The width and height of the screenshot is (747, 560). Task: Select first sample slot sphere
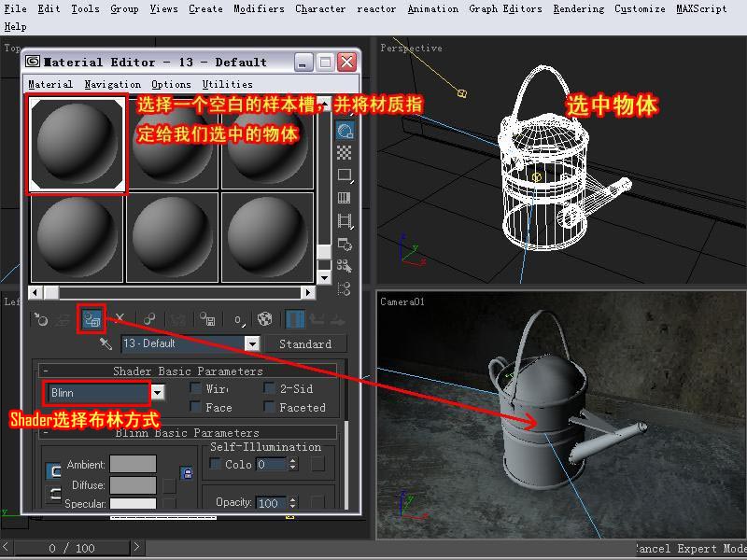[77, 144]
